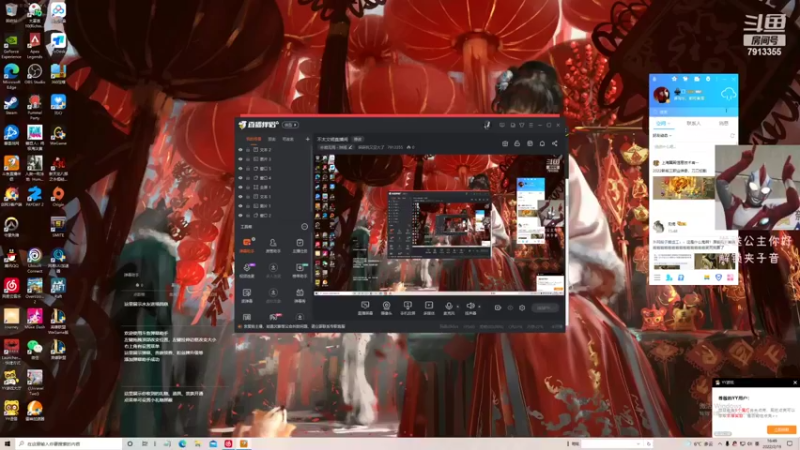Start recording with camcorder icon

pyautogui.click(x=497, y=308)
